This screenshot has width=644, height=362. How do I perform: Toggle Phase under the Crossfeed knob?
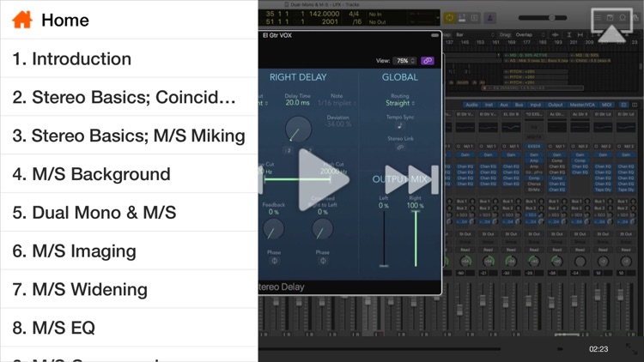(x=323, y=261)
